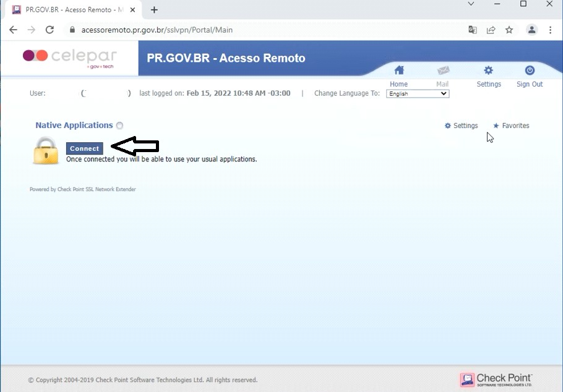The image size is (563, 392).
Task: Click the Check Point logo in footer
Action: click(x=496, y=380)
